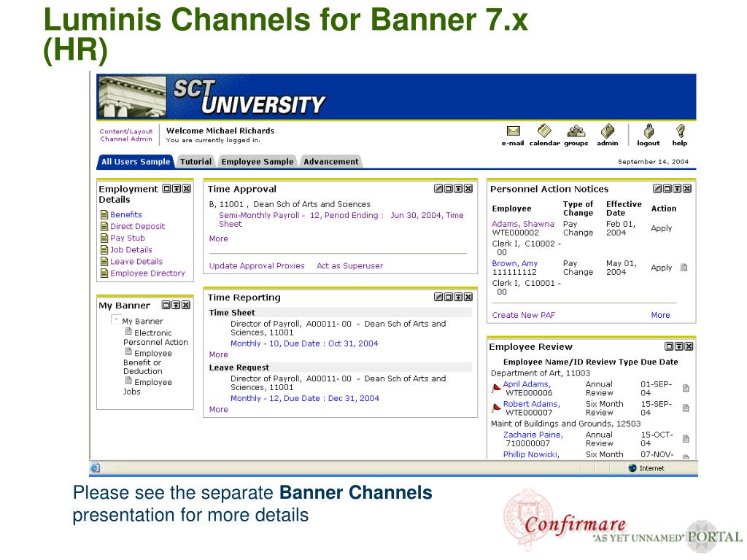747x560 pixels.
Task: Click the document icon beside Benefits
Action: 104,215
